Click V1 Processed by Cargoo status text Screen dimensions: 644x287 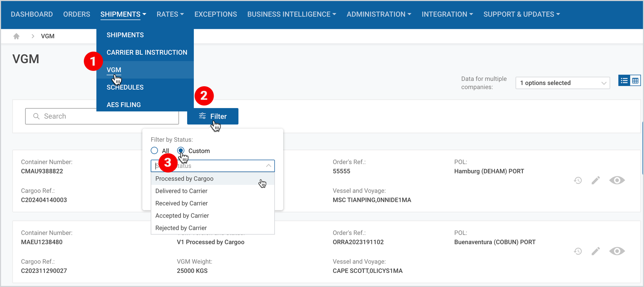point(211,242)
